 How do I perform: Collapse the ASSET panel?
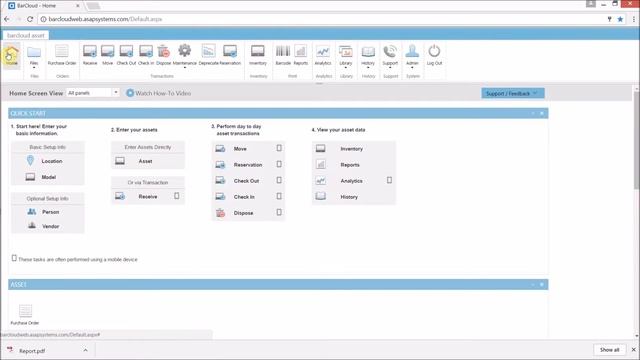pyautogui.click(x=533, y=284)
